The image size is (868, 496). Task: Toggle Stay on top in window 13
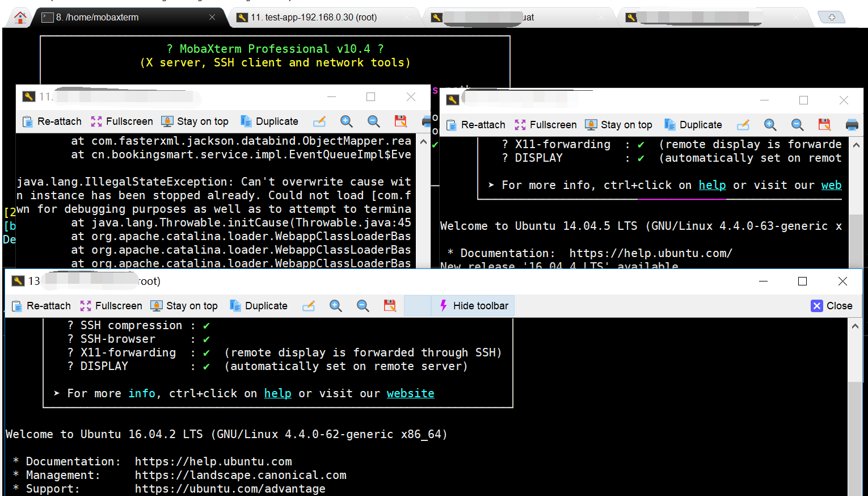point(184,306)
